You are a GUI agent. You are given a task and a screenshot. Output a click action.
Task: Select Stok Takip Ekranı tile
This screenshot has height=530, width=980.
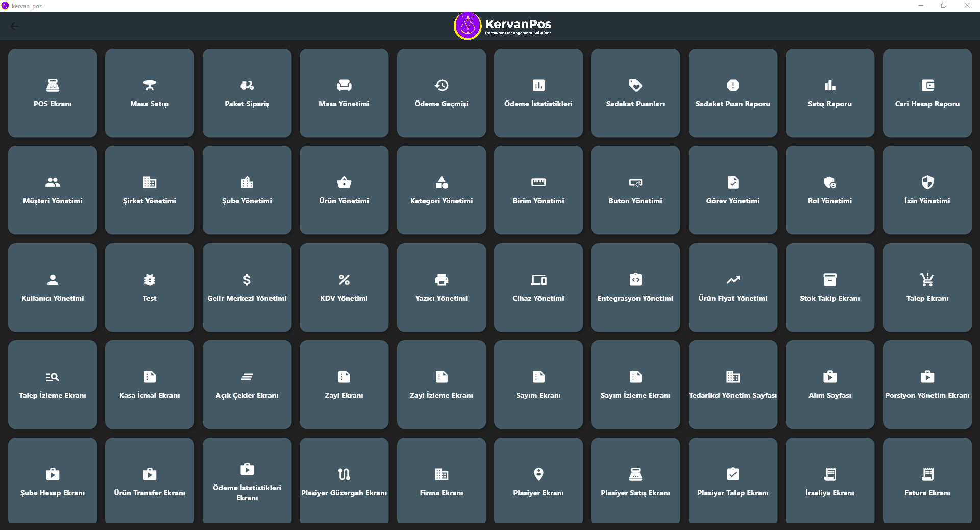[x=830, y=287]
